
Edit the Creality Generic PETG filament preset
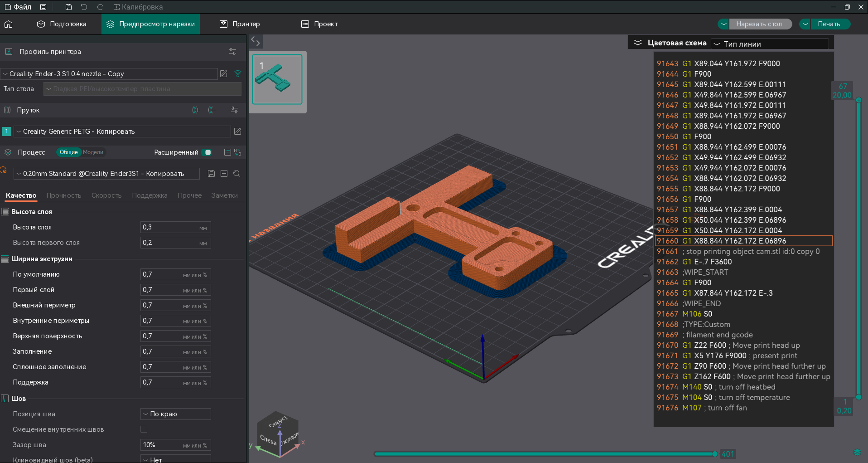point(238,132)
